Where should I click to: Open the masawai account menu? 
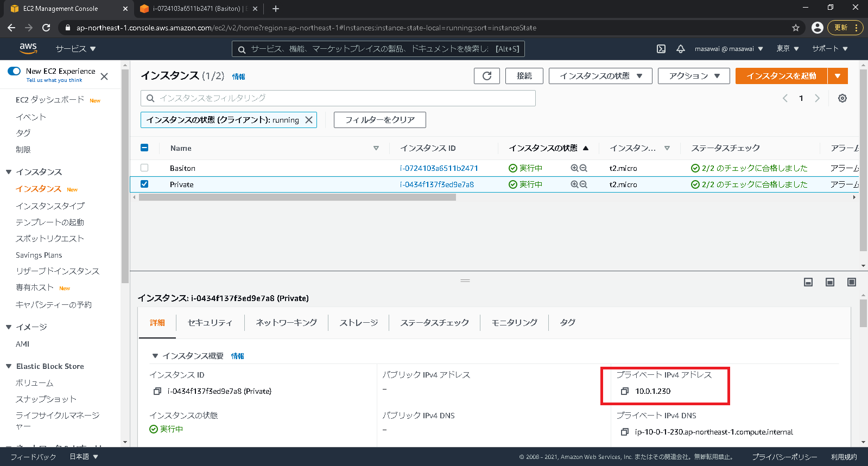[x=728, y=49]
